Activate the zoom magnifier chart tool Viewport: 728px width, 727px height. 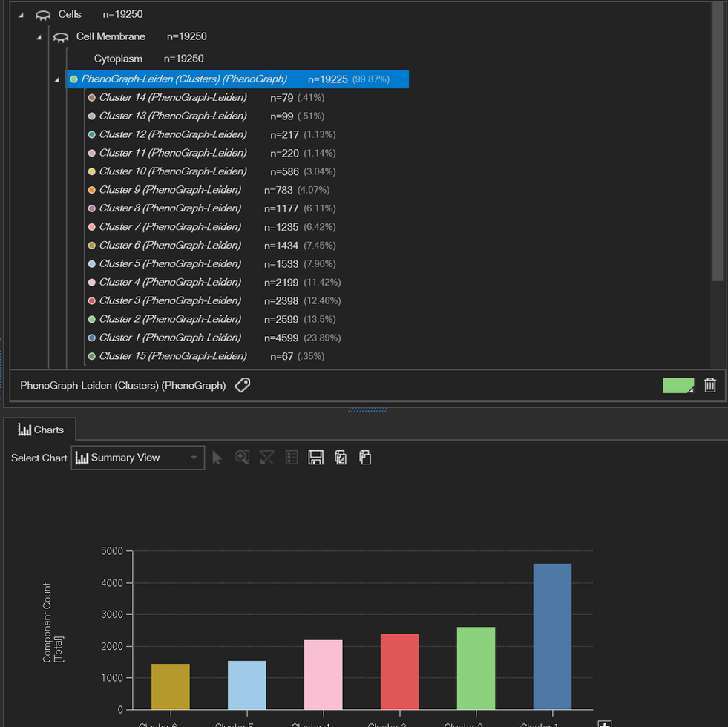tap(242, 458)
